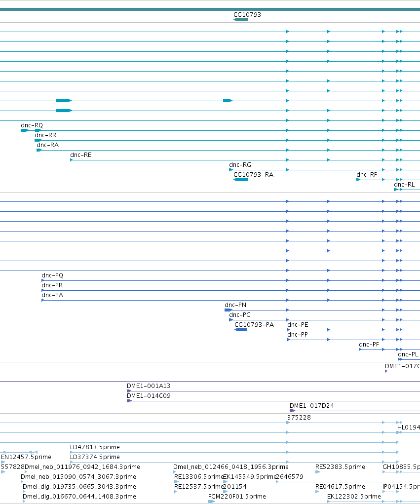
Task: Select the dnc-PF protein label
Action: point(369,345)
